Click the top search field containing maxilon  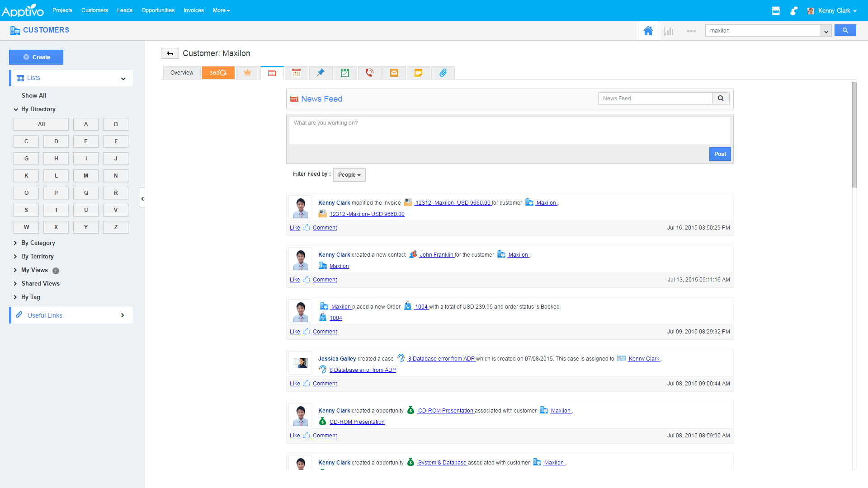click(x=763, y=31)
